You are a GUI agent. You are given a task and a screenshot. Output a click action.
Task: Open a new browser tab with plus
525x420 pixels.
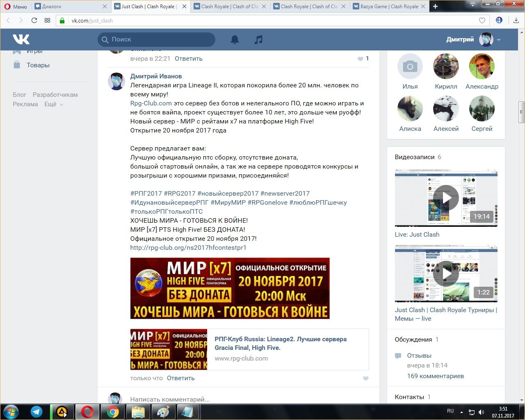click(435, 6)
